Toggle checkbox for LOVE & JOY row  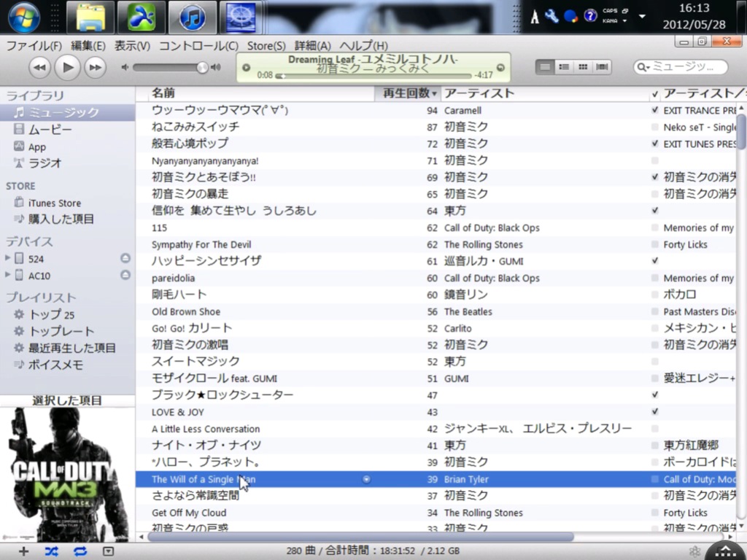coord(655,411)
